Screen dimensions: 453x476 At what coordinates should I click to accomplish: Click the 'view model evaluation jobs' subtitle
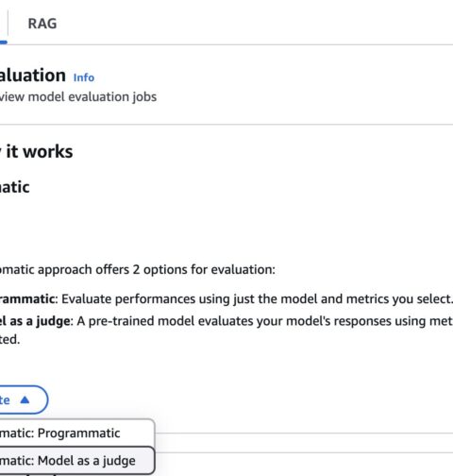78,97
